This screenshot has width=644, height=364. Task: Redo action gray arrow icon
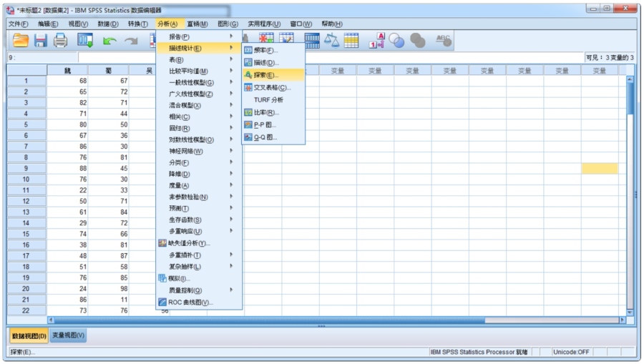coord(131,41)
